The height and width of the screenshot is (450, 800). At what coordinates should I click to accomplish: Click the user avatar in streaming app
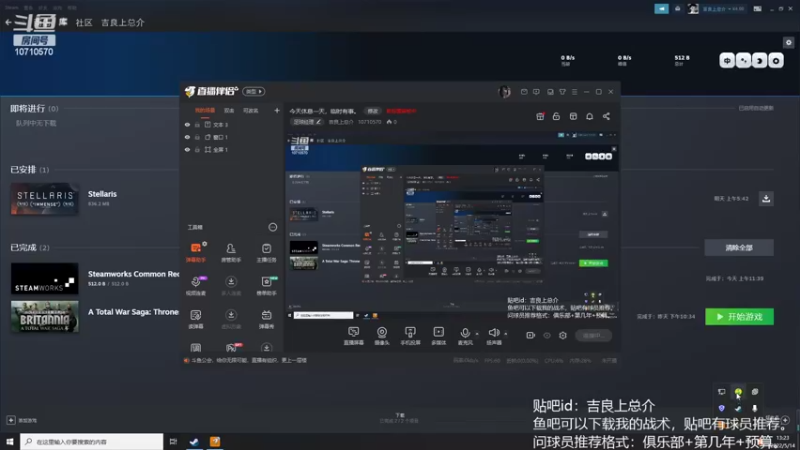click(504, 92)
